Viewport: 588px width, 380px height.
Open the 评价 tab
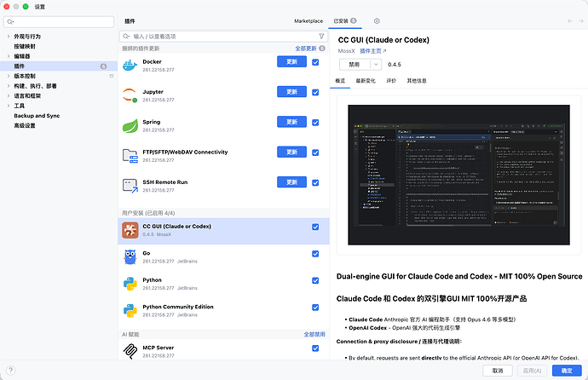[x=391, y=81]
